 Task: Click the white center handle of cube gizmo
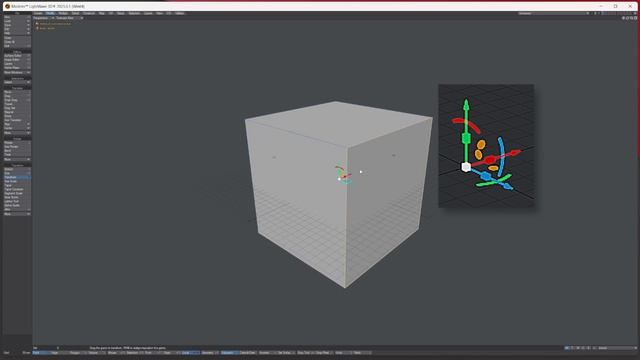tap(339, 179)
